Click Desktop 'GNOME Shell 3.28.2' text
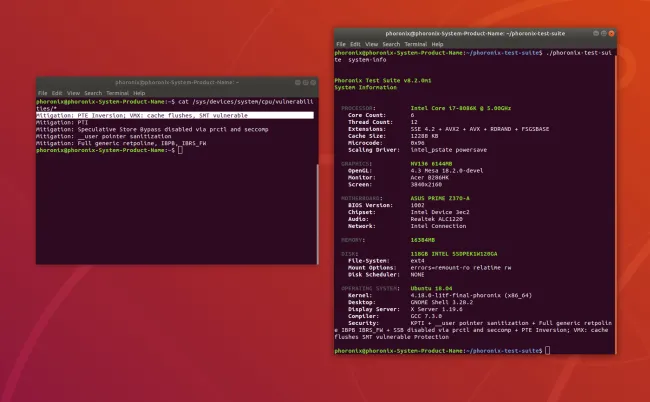Viewport: 650px width, 402px height. point(441,303)
